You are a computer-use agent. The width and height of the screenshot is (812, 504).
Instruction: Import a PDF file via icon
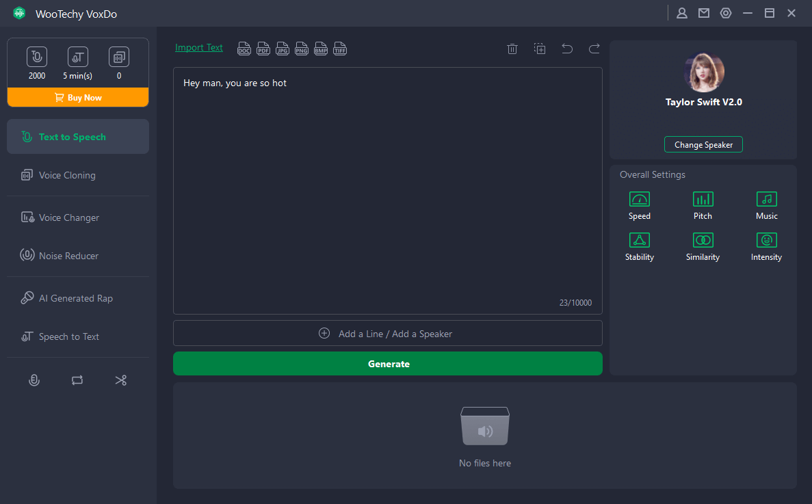coord(263,49)
